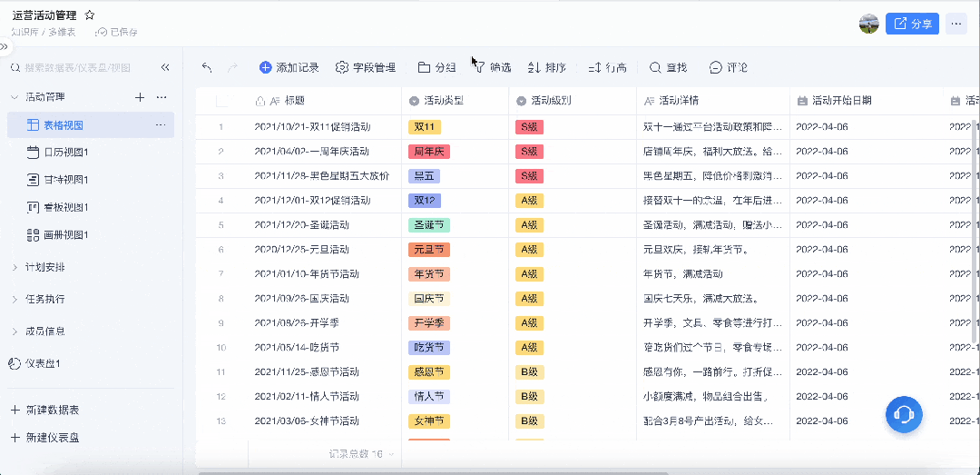
Task: Open 记录总数 summary dropdown
Action: (x=361, y=453)
